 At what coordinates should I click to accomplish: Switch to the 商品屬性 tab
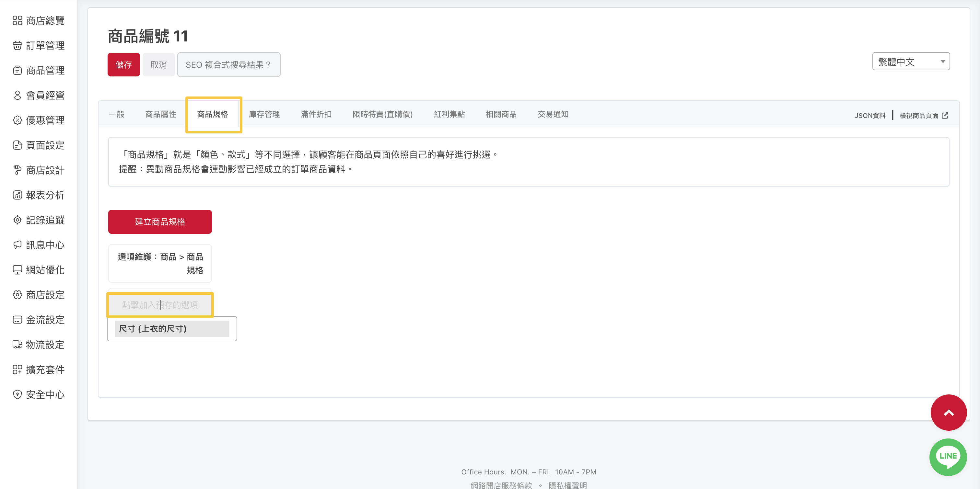[x=160, y=114]
